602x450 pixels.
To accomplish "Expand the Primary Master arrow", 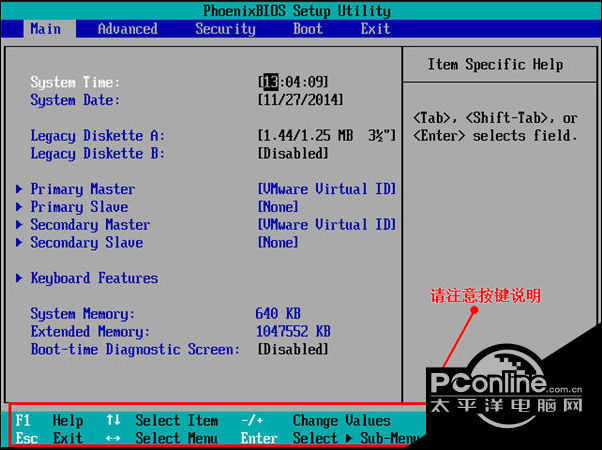I will coord(19,189).
